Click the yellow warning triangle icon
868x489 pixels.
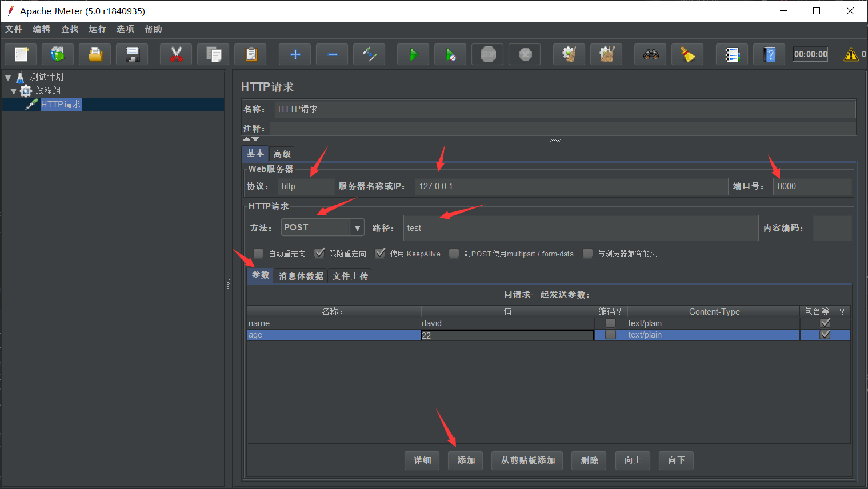[x=851, y=54]
